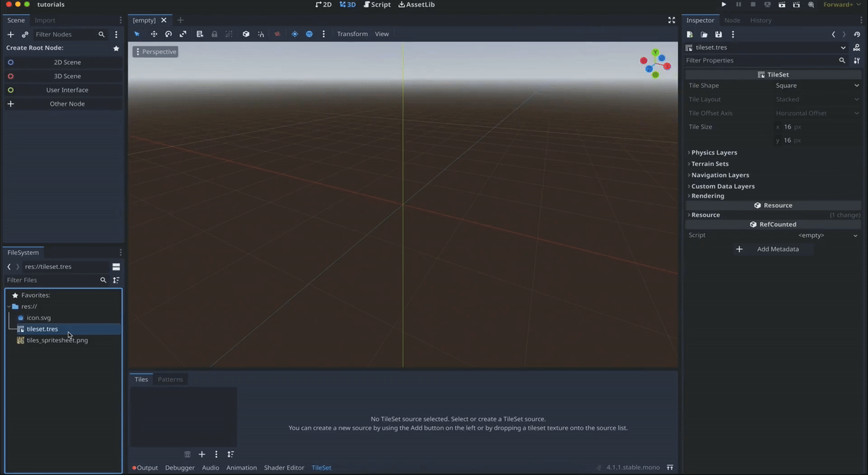Go to previous edited object in Inspector

pyautogui.click(x=833, y=35)
